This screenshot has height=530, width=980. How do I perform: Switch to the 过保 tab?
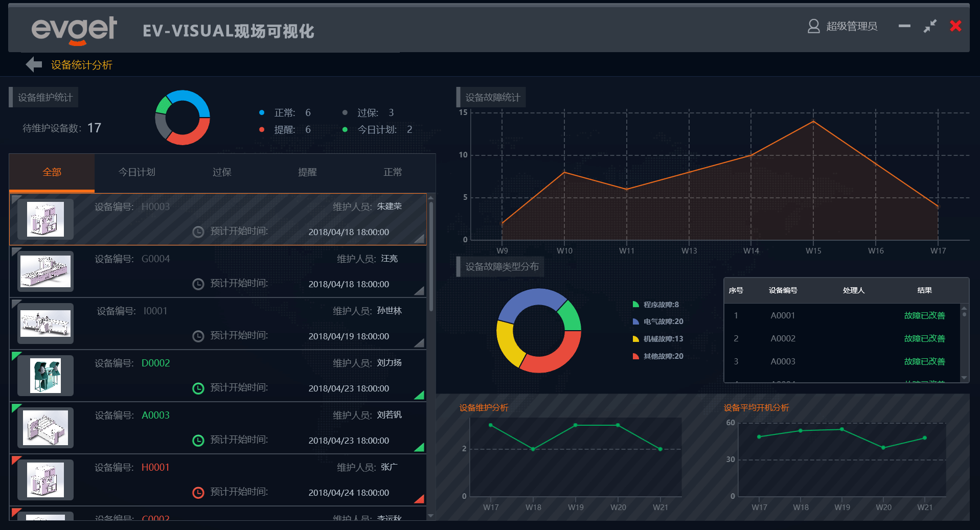coord(222,172)
